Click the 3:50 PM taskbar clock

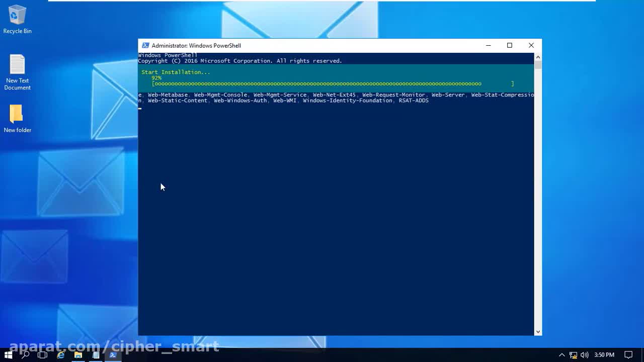tap(604, 355)
